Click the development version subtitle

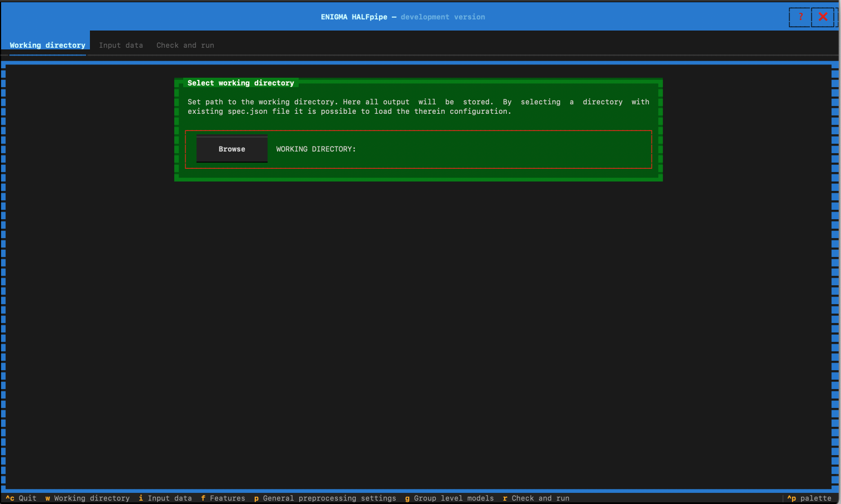click(x=443, y=17)
